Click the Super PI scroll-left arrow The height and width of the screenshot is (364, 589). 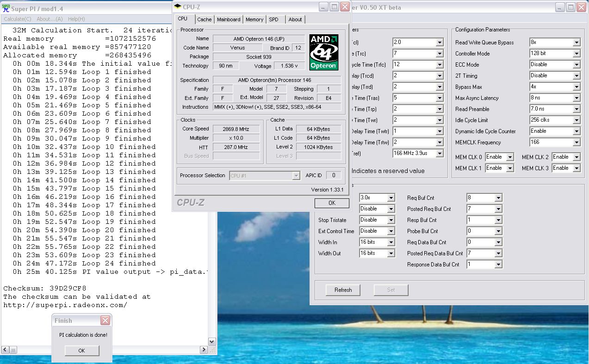(6, 350)
